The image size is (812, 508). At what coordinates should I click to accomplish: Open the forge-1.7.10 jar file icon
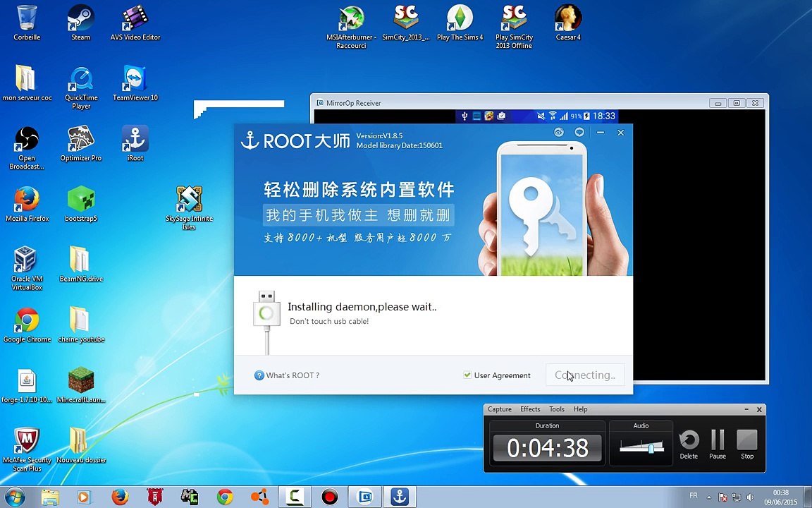(x=27, y=385)
